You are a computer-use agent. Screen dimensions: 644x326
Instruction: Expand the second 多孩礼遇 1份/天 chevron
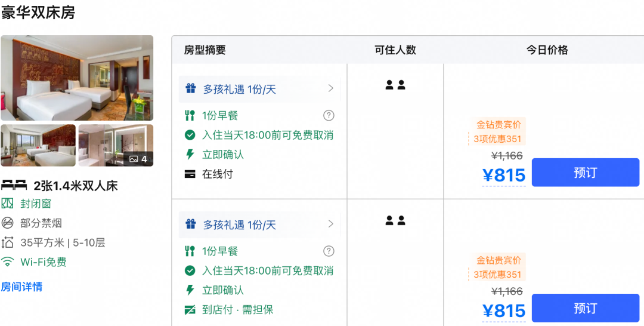pyautogui.click(x=330, y=224)
